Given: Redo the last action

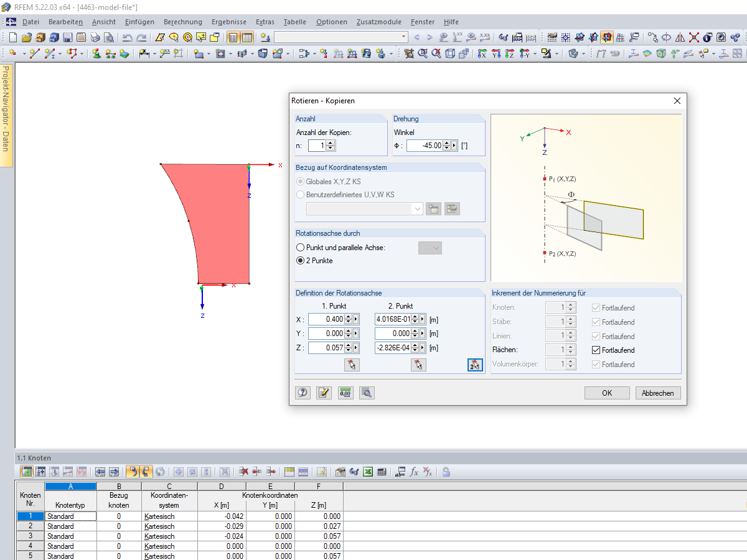Looking at the screenshot, I should tap(141, 37).
